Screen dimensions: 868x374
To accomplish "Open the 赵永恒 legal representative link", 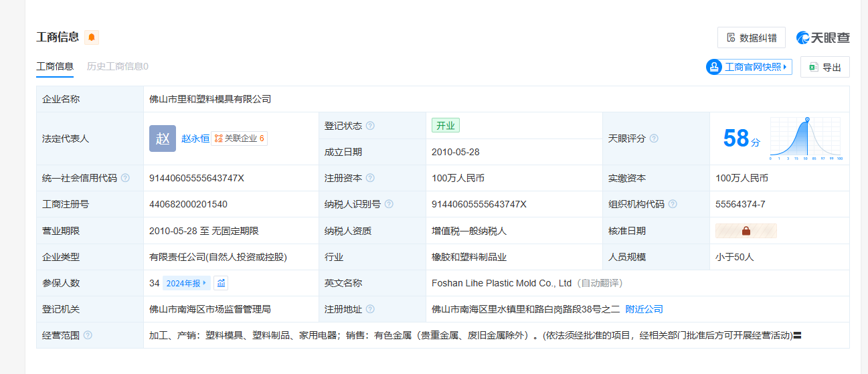I will tap(195, 138).
